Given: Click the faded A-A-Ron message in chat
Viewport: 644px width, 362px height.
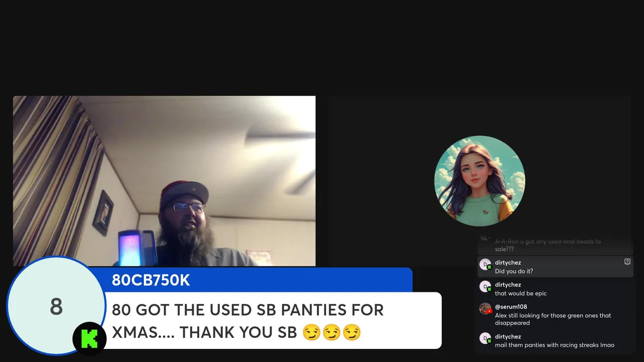Looking at the screenshot, I should 548,245.
